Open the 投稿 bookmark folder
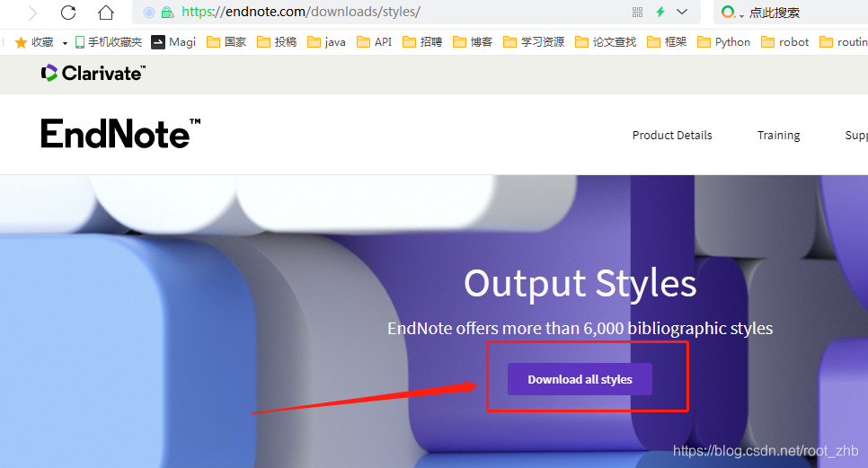This screenshot has width=868, height=468. [x=277, y=42]
